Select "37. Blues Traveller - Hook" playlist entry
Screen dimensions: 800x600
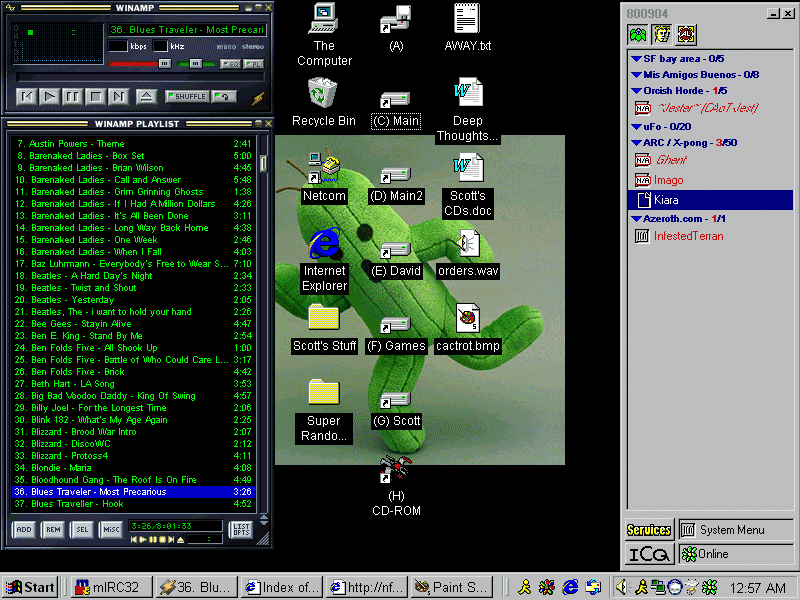coord(133,504)
